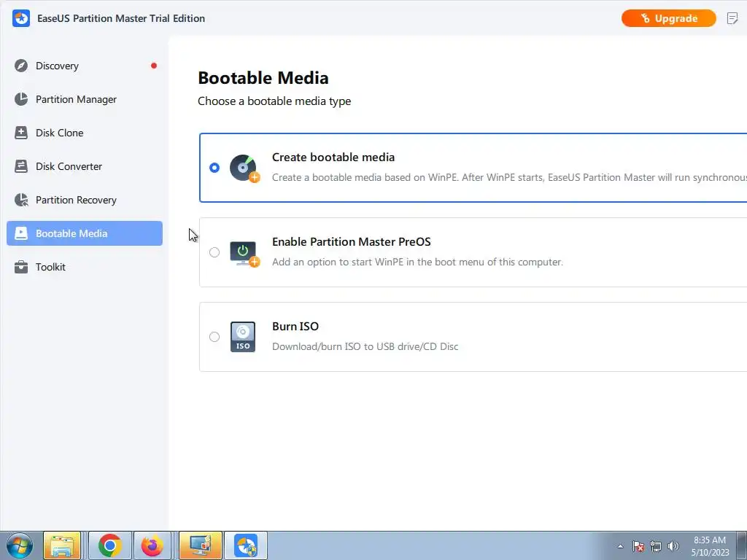The width and height of the screenshot is (747, 560).
Task: Open the notes/feedback icon next to Upgrade
Action: pos(732,18)
